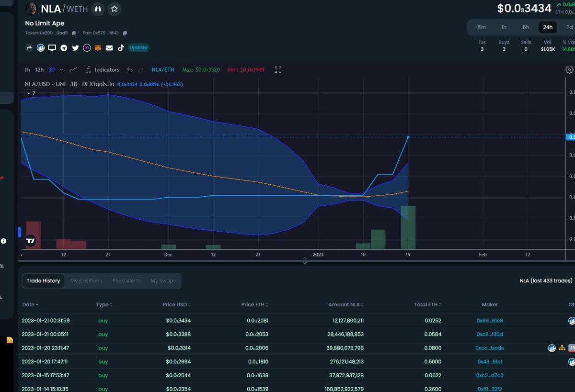Open the My swaps tab
This screenshot has height=392, width=575.
coord(163,281)
